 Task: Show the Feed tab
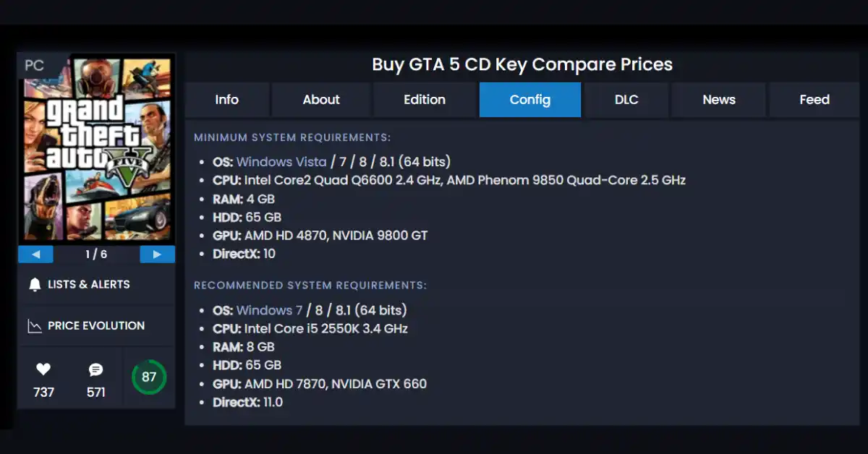click(814, 100)
